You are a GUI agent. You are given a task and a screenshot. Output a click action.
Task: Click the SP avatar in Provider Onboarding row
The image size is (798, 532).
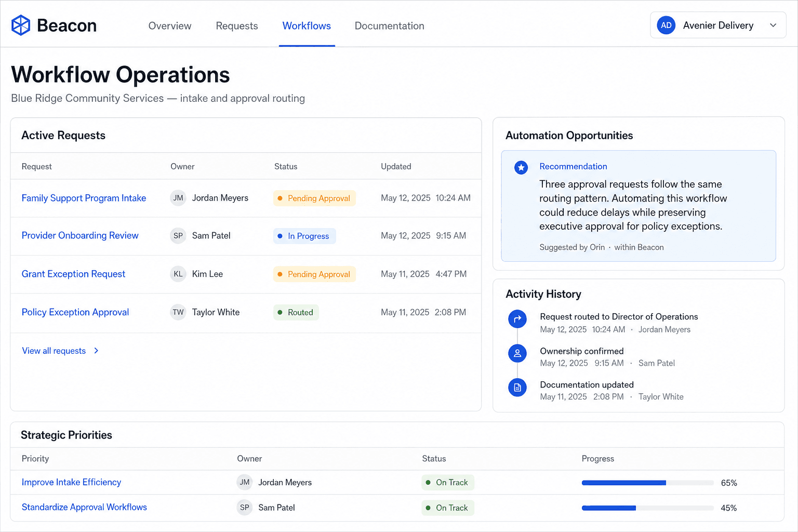[x=178, y=235]
